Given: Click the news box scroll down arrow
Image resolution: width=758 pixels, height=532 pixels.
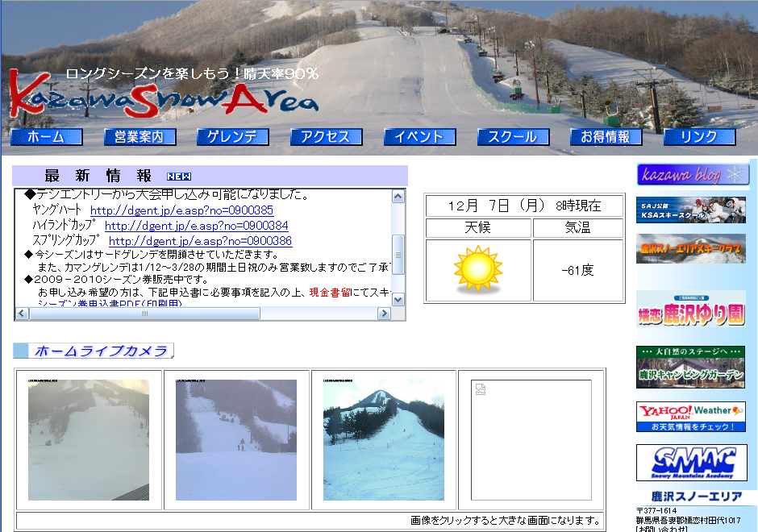Looking at the screenshot, I should tap(398, 300).
